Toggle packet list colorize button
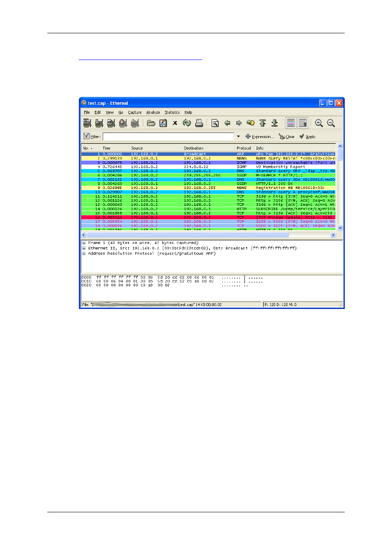The height and width of the screenshot is (555, 392). [x=291, y=123]
